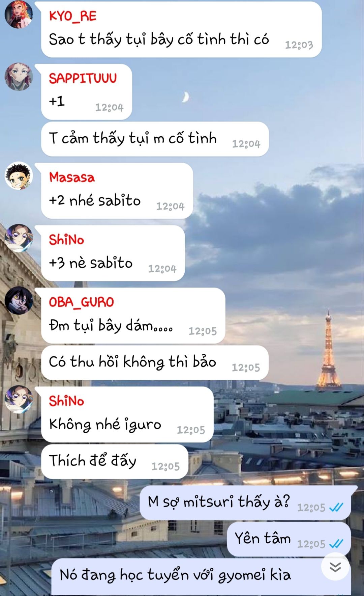Tap OBA_GURO's dark-haired avatar
The height and width of the screenshot is (596, 364).
[19, 300]
